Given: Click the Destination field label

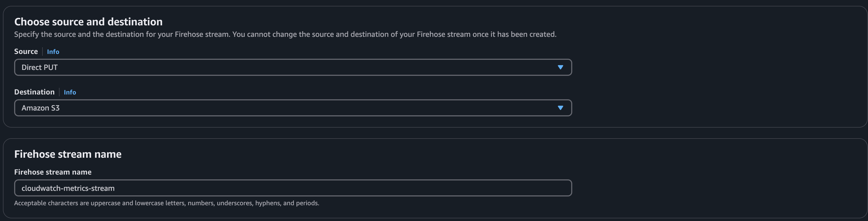Looking at the screenshot, I should click(34, 92).
